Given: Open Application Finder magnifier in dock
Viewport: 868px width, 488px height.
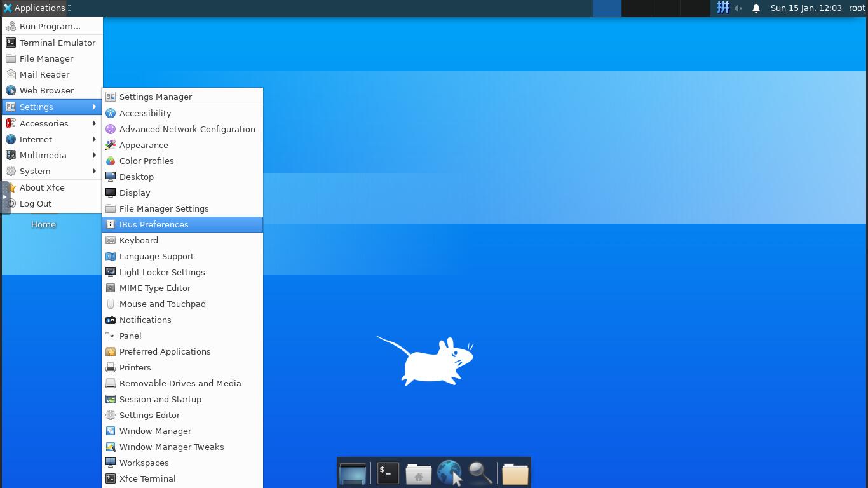Looking at the screenshot, I should [x=480, y=473].
